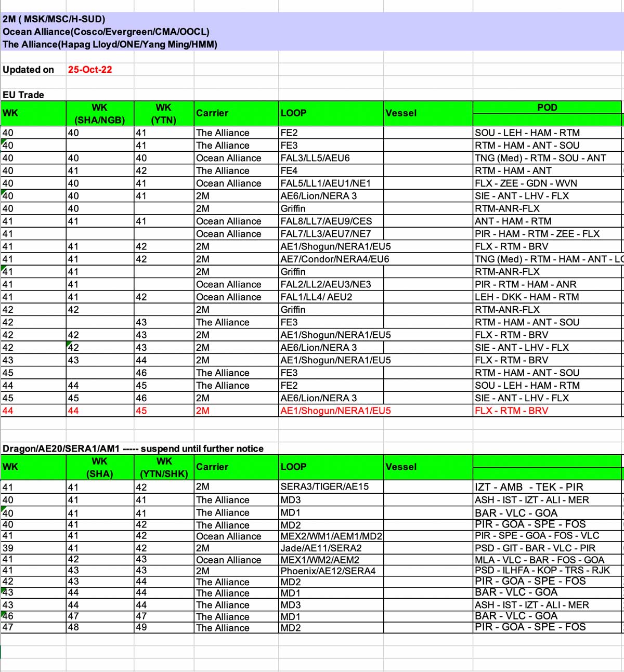Click the SERA3/TIGER/AE15 loop cell

(324, 487)
